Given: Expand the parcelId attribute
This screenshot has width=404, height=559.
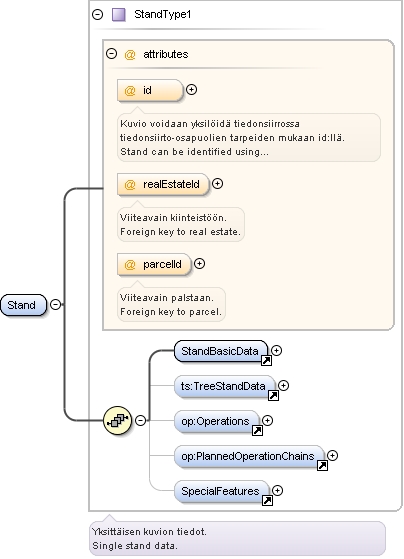Looking at the screenshot, I should coord(200,264).
